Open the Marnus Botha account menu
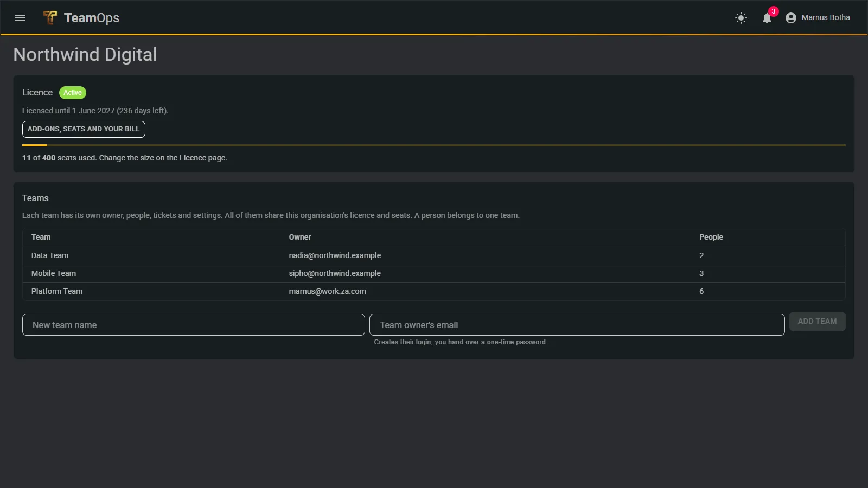The width and height of the screenshot is (868, 488). [818, 18]
